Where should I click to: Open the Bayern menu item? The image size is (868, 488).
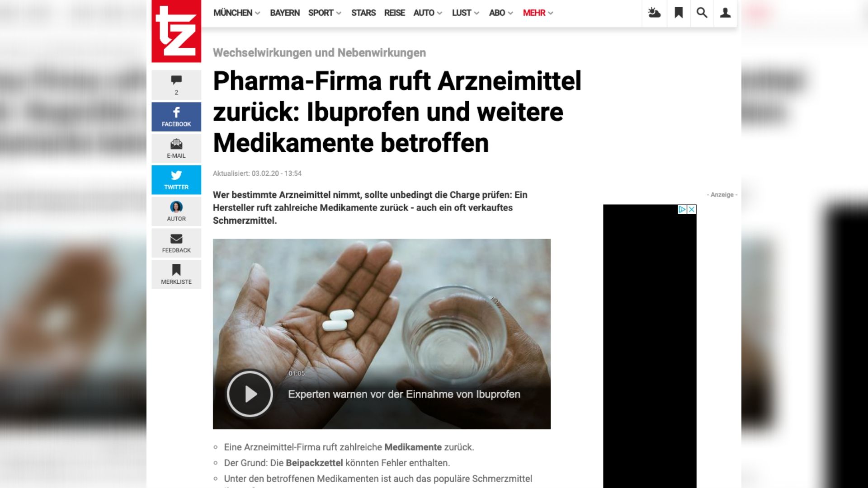(x=285, y=13)
